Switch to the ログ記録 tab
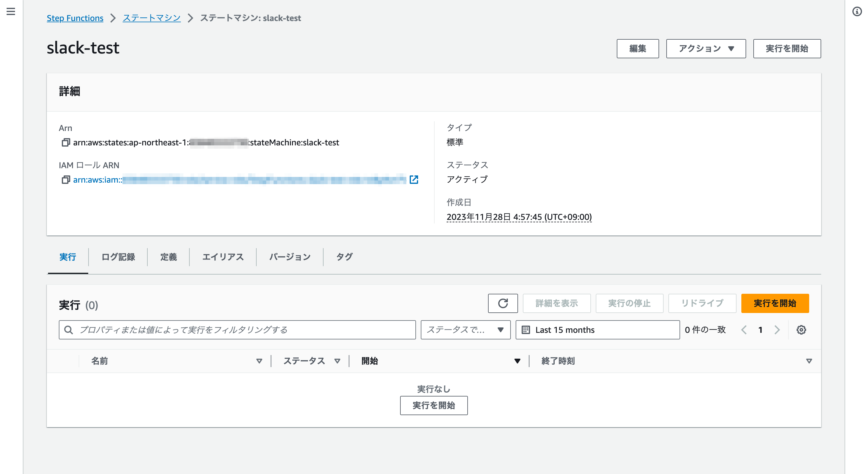The image size is (868, 474). point(118,257)
